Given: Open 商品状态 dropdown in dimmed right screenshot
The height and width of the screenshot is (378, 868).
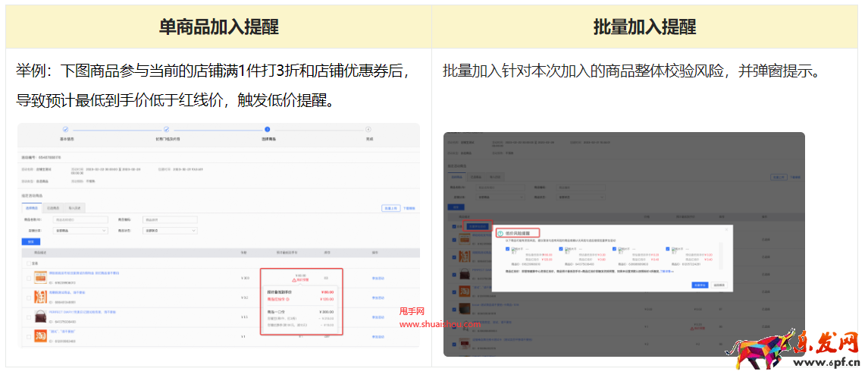Looking at the screenshot, I should (x=581, y=197).
